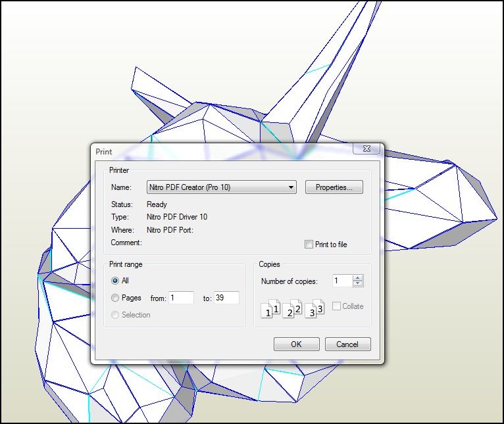Screen dimensions: 504x424
Task: Select the All print range option
Action: pos(114,281)
